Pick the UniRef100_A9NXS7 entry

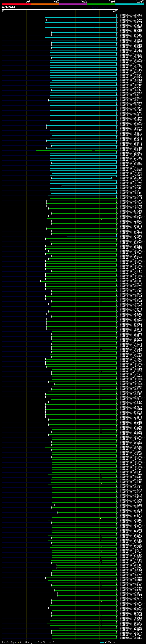131,128
